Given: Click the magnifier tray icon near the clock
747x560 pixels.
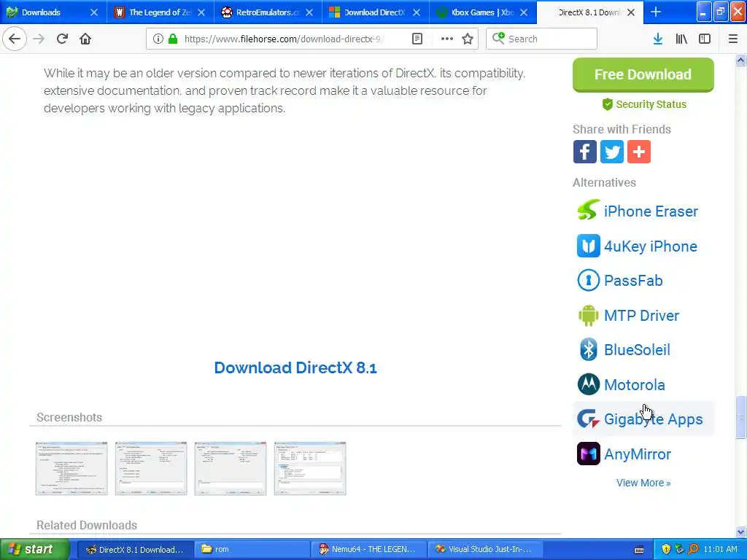Looking at the screenshot, I should click(693, 550).
